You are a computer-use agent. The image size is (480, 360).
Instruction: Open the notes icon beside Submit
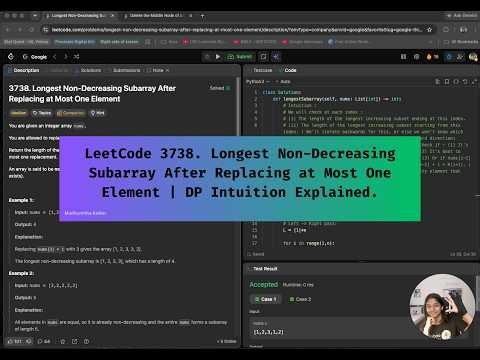pos(263,57)
